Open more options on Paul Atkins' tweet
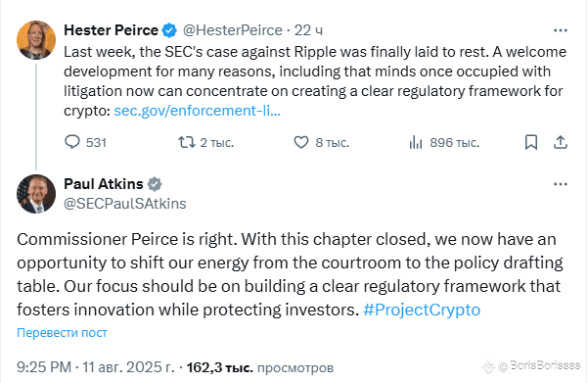588x383 pixels. pyautogui.click(x=561, y=184)
